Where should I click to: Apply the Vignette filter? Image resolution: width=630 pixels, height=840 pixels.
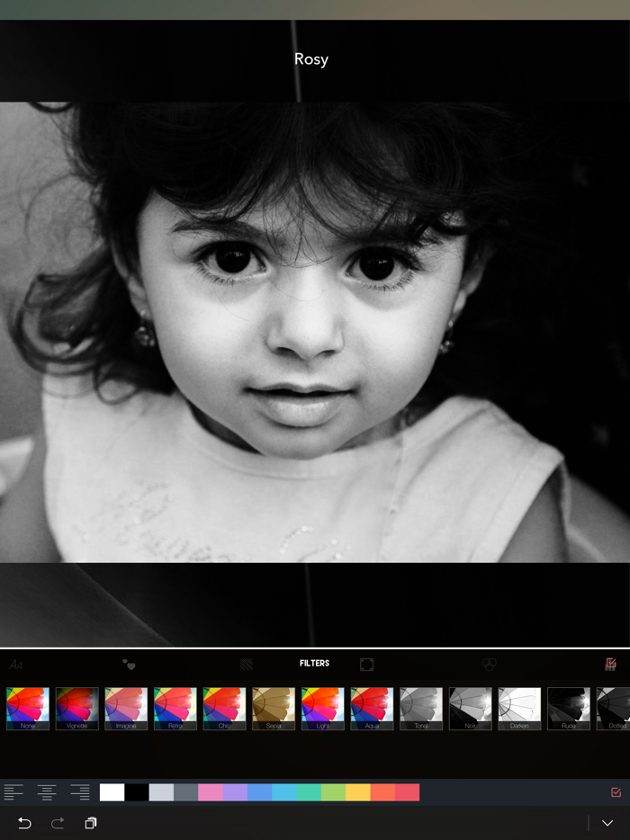click(77, 709)
